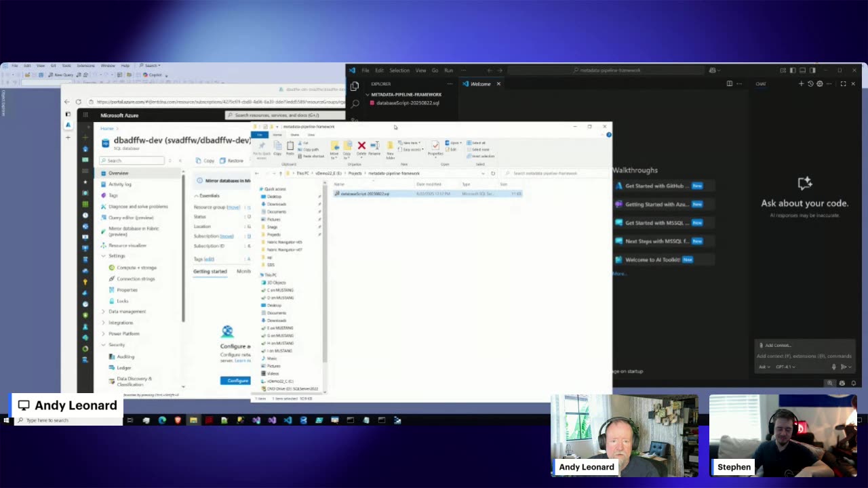Open Easy access dropdown in File Explorer
The width and height of the screenshot is (868, 488).
click(x=412, y=149)
